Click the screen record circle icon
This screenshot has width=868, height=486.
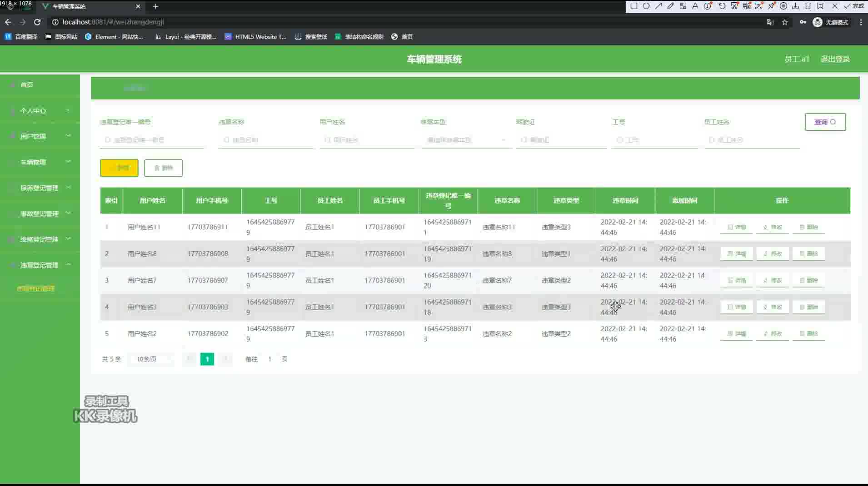point(783,6)
